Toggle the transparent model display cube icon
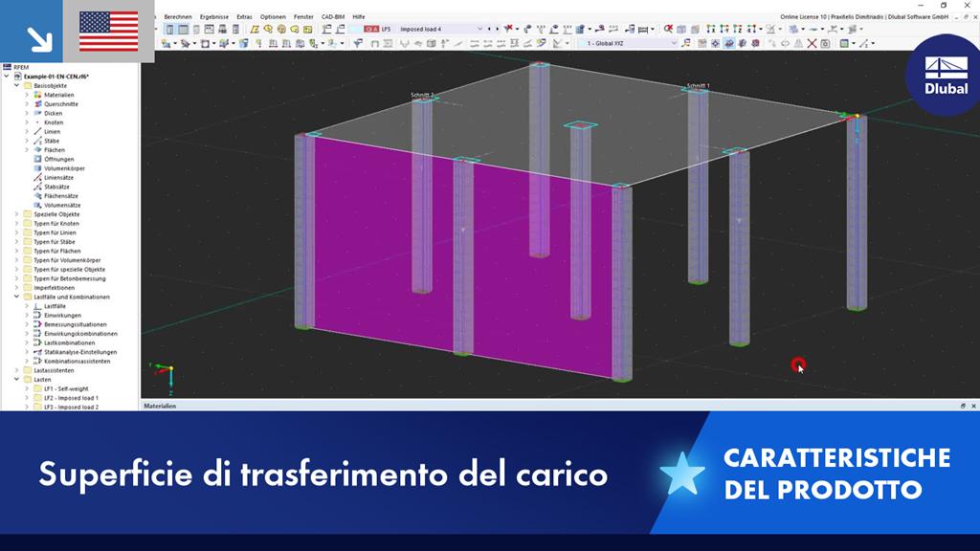This screenshot has height=551, width=980. [695, 29]
